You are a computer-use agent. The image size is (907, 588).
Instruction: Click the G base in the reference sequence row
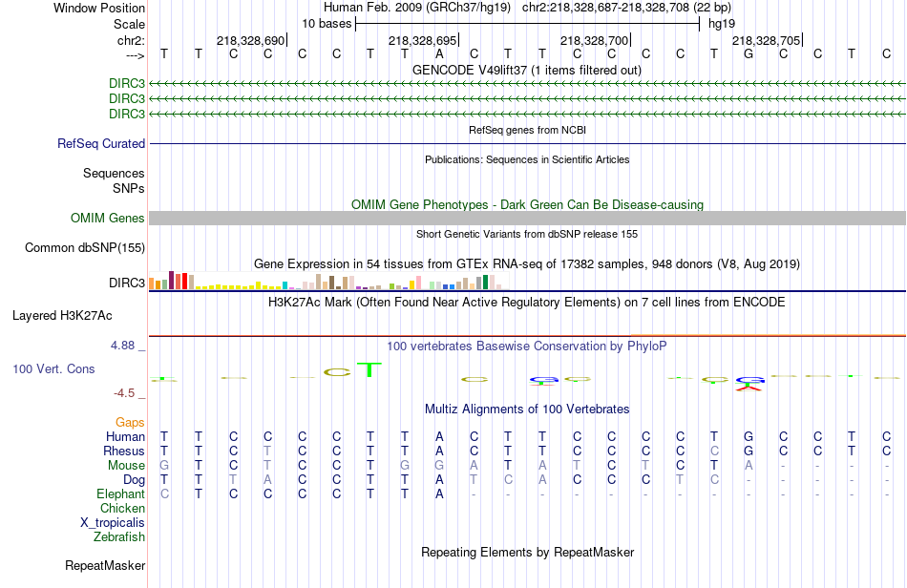749,53
